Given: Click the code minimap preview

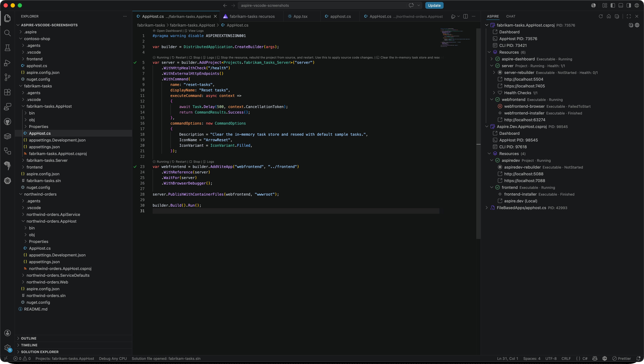Looking at the screenshot, I should pos(456,37).
